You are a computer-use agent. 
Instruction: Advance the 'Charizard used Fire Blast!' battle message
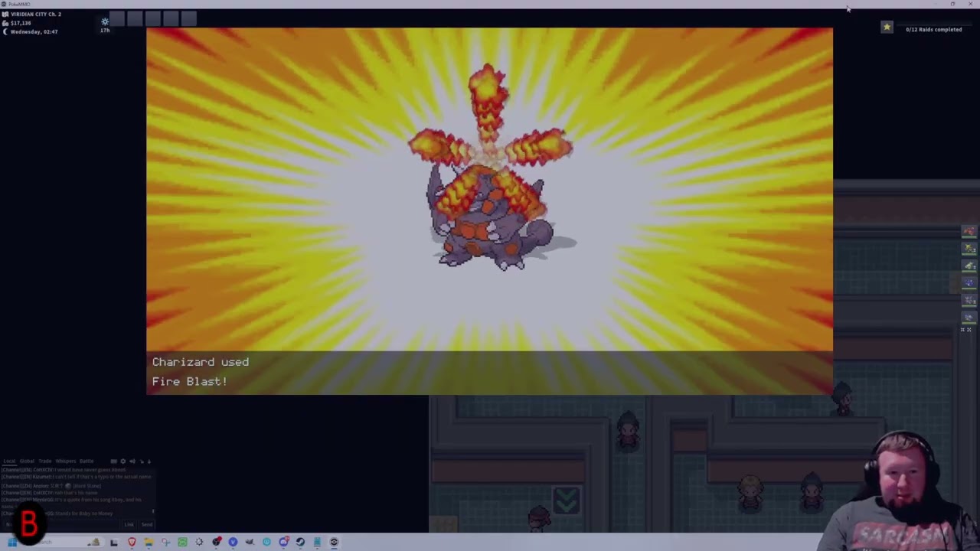(x=489, y=373)
